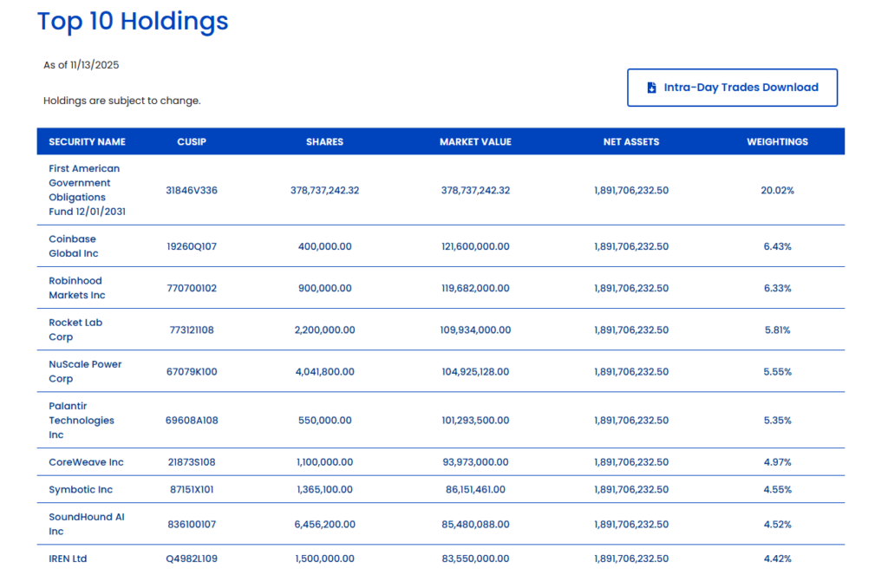The height and width of the screenshot is (588, 888).
Task: Click the download icon in the Intra-Day Trades button
Action: [652, 88]
